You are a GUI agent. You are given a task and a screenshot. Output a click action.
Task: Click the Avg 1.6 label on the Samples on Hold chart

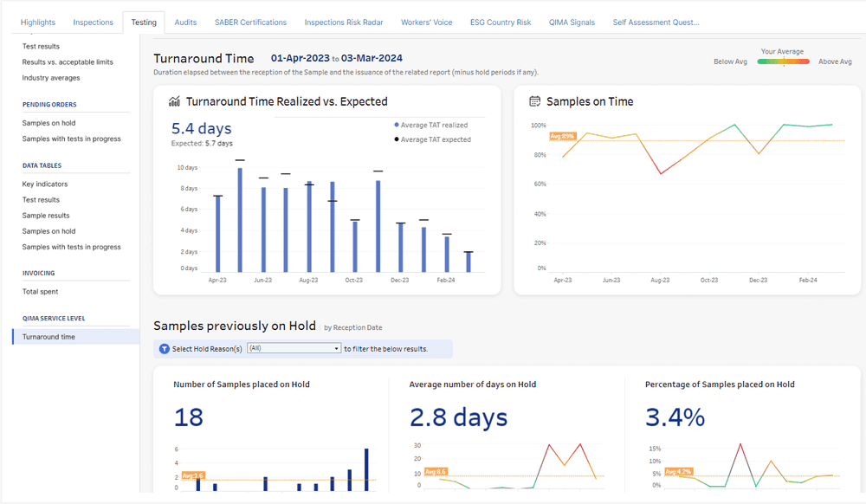point(191,475)
